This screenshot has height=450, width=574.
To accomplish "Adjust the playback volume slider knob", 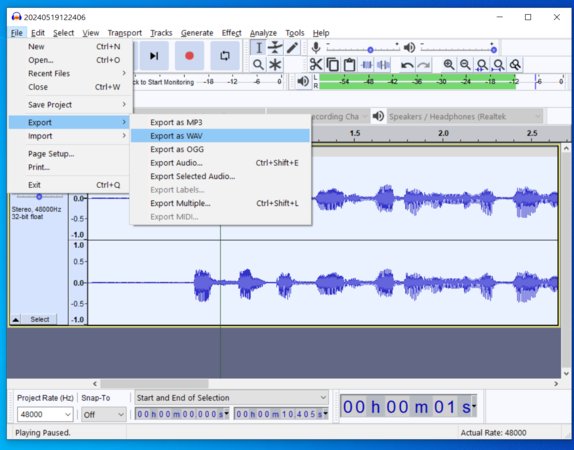I will [494, 50].
